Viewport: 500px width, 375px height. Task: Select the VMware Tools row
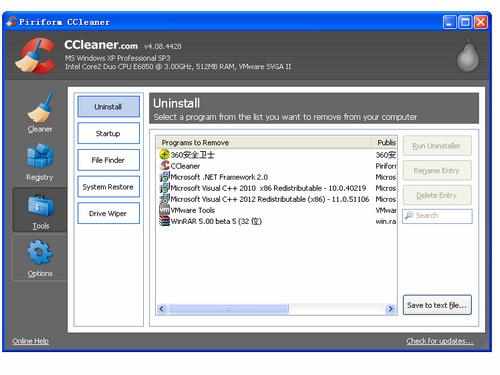click(x=193, y=210)
